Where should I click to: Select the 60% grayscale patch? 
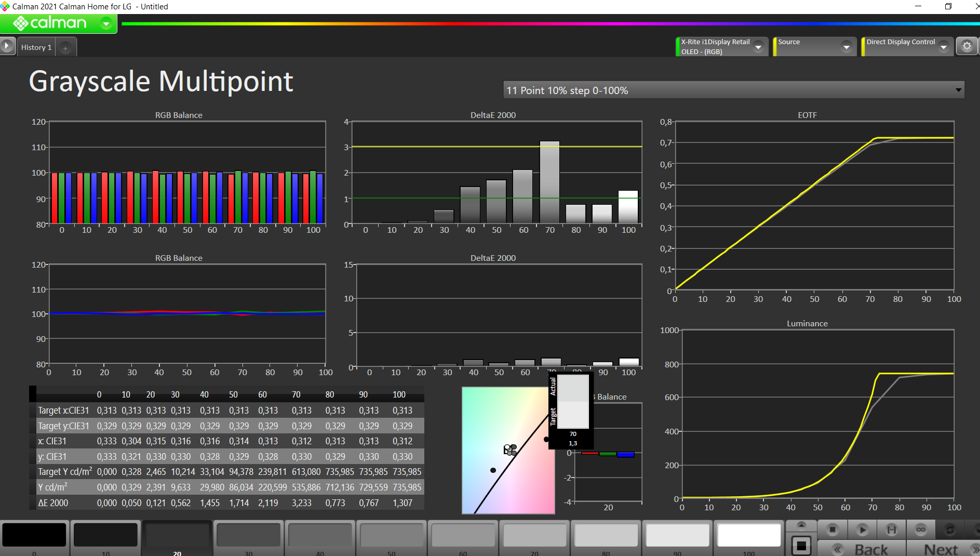(x=463, y=535)
